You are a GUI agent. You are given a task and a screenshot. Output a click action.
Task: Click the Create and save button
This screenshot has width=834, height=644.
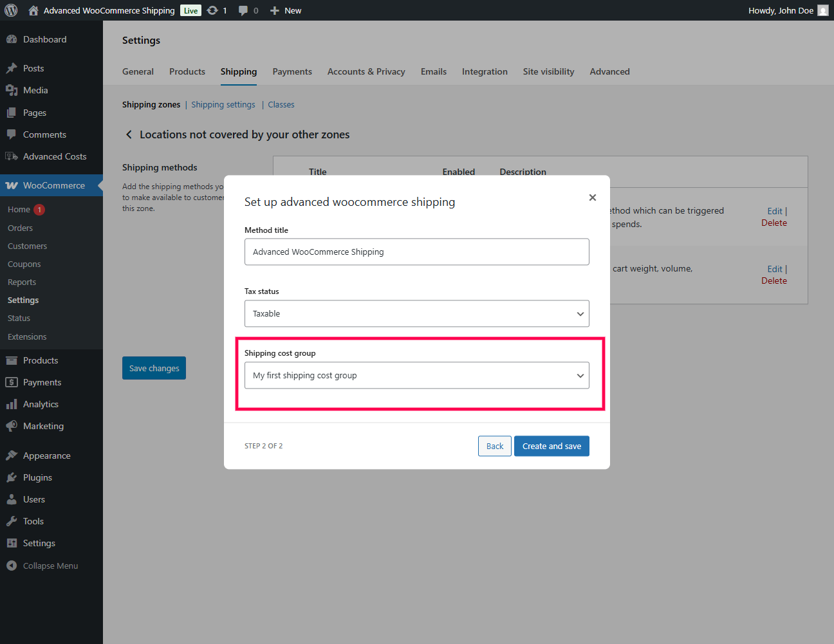(551, 446)
